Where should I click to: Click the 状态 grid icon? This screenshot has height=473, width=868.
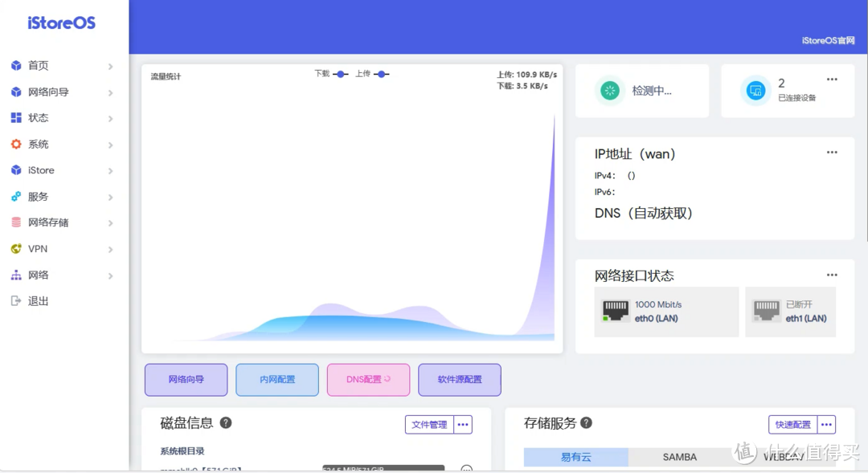pos(16,118)
